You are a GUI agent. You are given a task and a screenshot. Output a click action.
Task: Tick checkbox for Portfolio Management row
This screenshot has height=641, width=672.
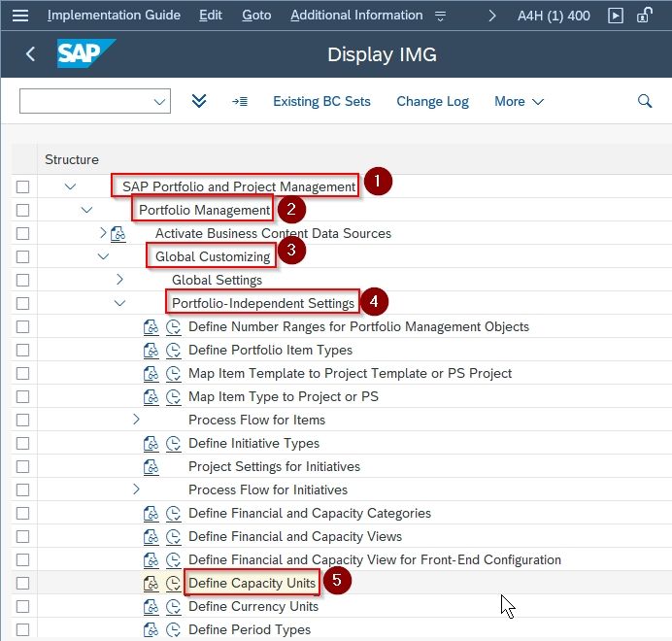coord(22,210)
